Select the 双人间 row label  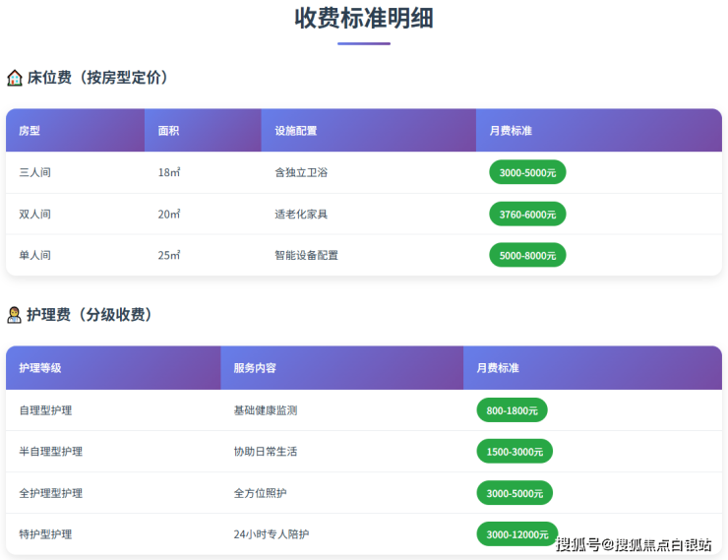tap(34, 214)
